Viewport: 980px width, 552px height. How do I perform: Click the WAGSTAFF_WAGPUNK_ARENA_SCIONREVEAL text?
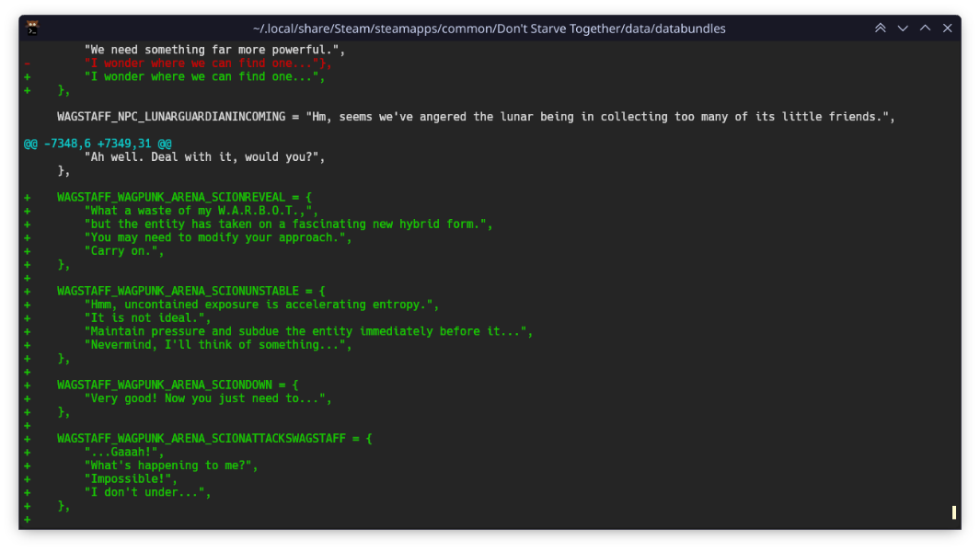coord(184,197)
